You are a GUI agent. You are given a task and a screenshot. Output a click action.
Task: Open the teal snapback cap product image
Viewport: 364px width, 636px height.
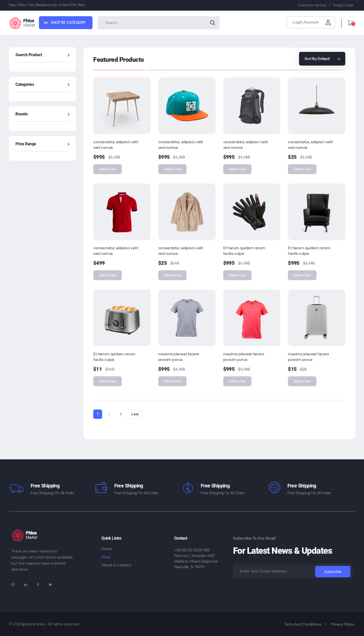187,106
